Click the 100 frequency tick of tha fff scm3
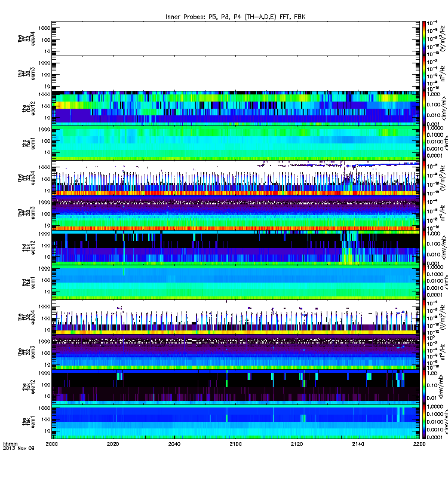The height and width of the screenshot is (478, 448). [46, 75]
